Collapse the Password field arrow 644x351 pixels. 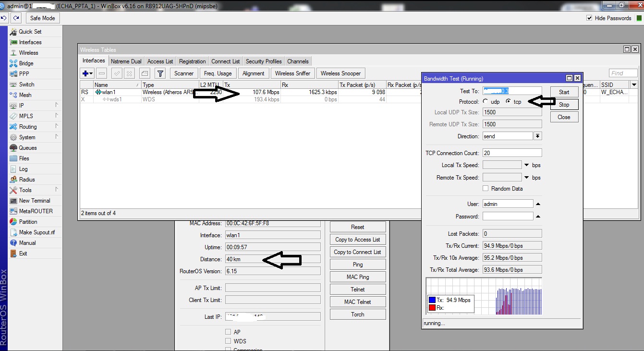[538, 217]
